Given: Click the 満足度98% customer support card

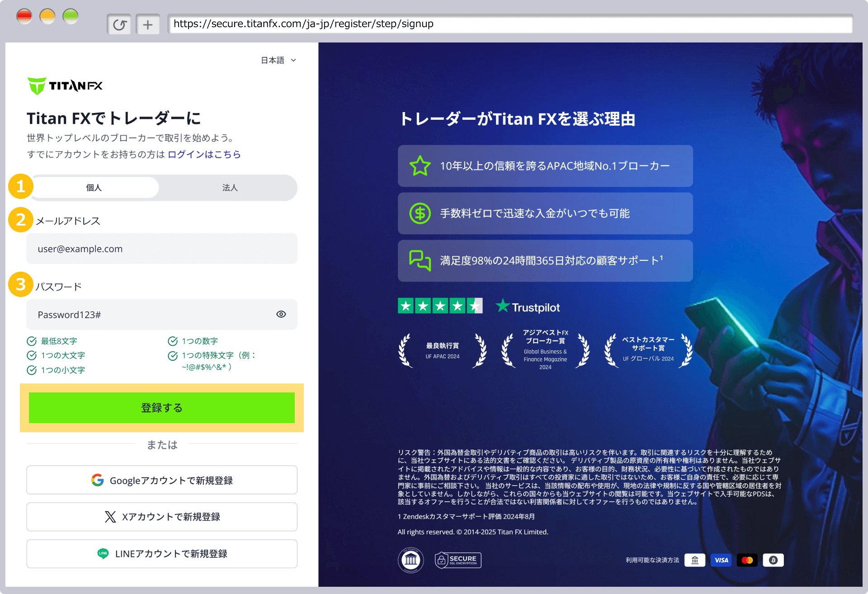Looking at the screenshot, I should (x=545, y=261).
